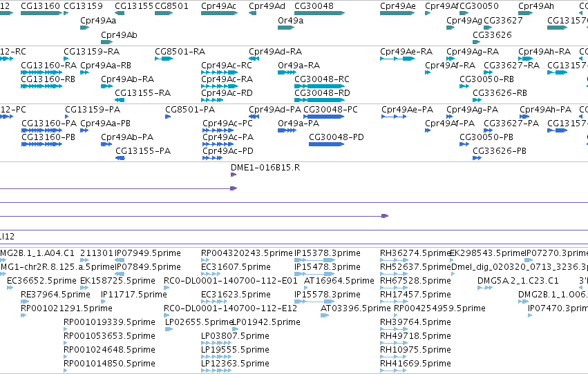The height and width of the screenshot is (374, 588).
Task: Click the RC0-DL0001-140700-112-E12 EST label
Action: [230, 308]
